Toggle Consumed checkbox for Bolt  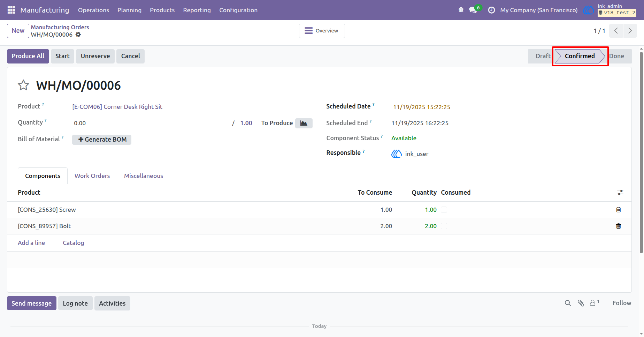coord(444,226)
